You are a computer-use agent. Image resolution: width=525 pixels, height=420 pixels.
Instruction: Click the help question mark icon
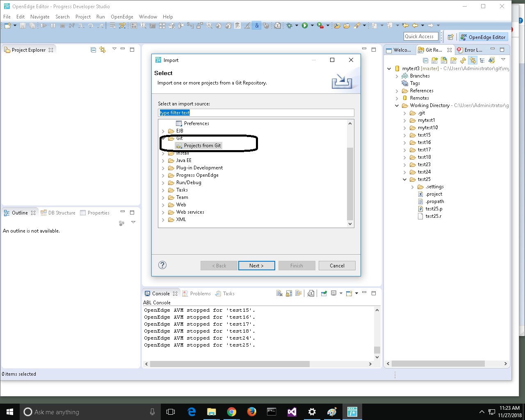click(162, 265)
